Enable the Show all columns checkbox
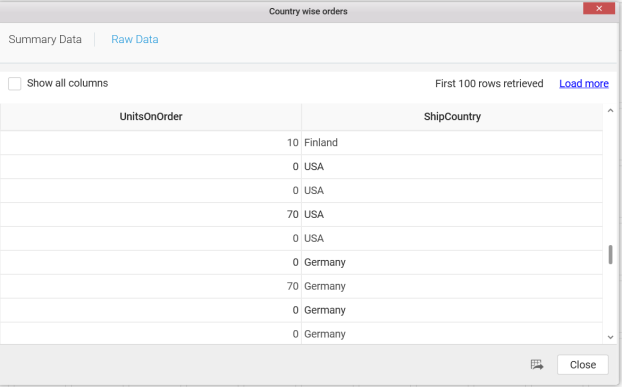622x387 pixels. pyautogui.click(x=15, y=84)
